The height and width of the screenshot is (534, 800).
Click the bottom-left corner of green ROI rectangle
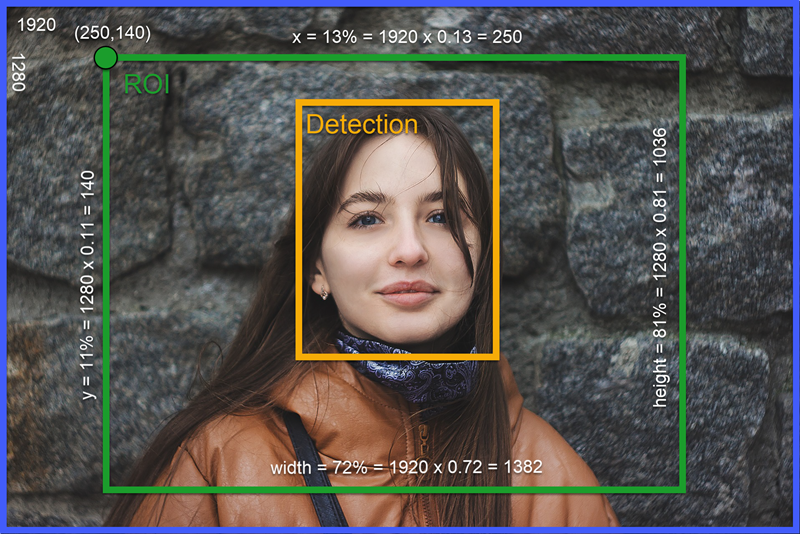(106, 490)
